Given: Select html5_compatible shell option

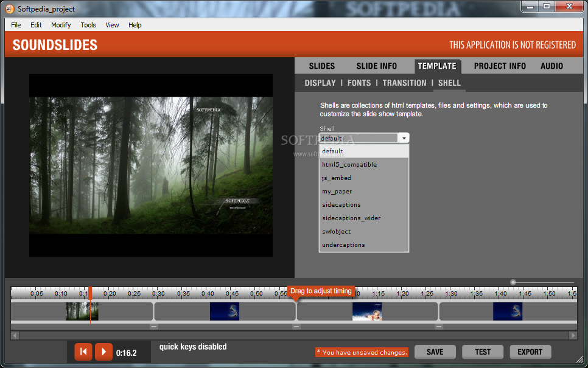Looking at the screenshot, I should (x=363, y=164).
